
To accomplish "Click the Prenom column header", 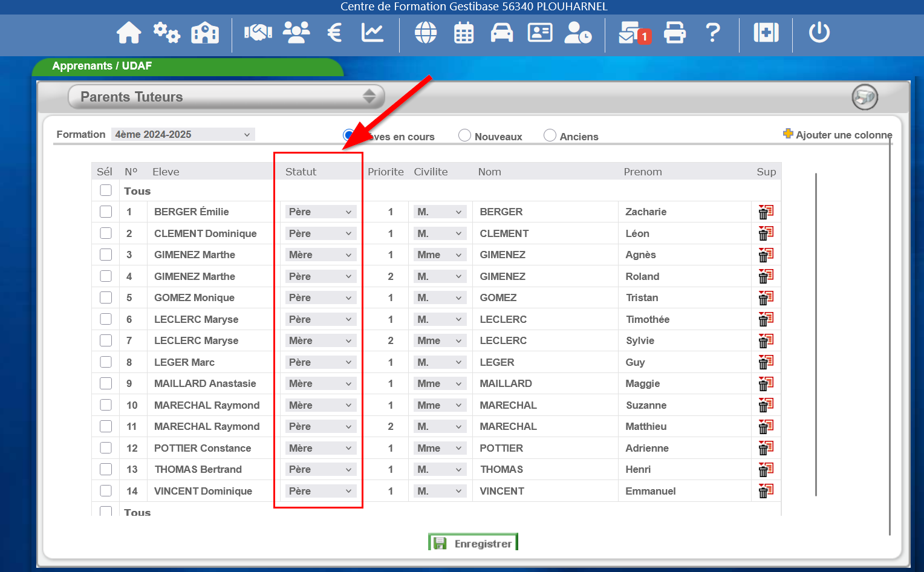I will [643, 172].
